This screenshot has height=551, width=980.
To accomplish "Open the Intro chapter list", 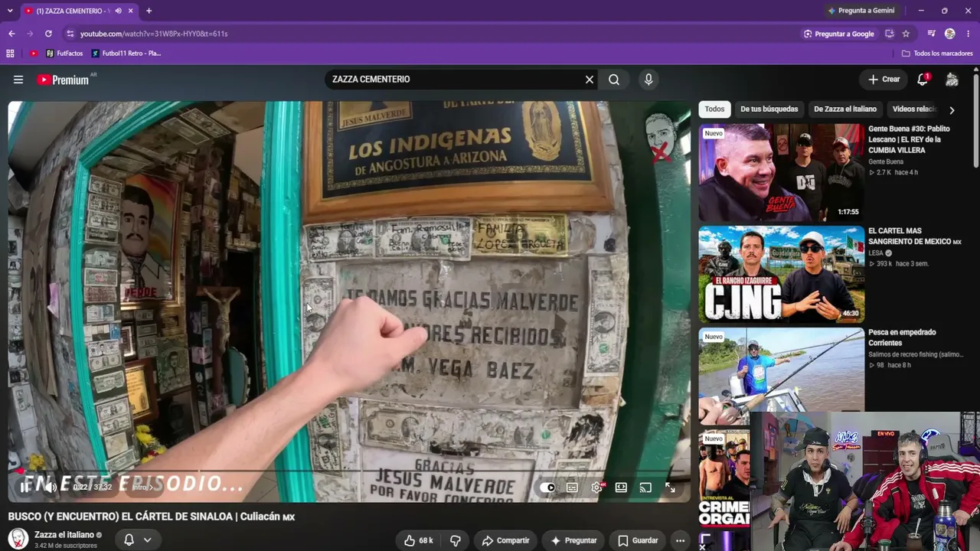I will 143,487.
